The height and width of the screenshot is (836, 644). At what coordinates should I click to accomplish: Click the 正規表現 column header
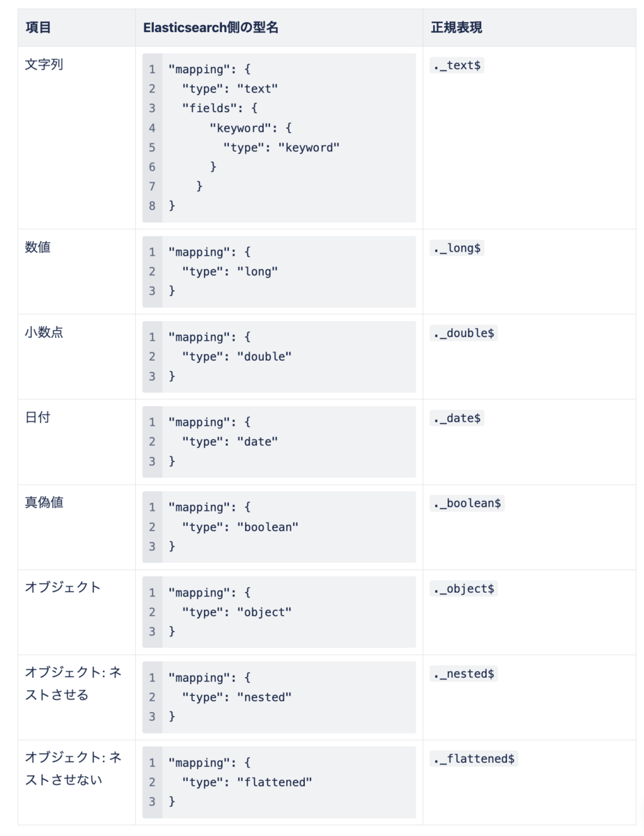pyautogui.click(x=457, y=28)
